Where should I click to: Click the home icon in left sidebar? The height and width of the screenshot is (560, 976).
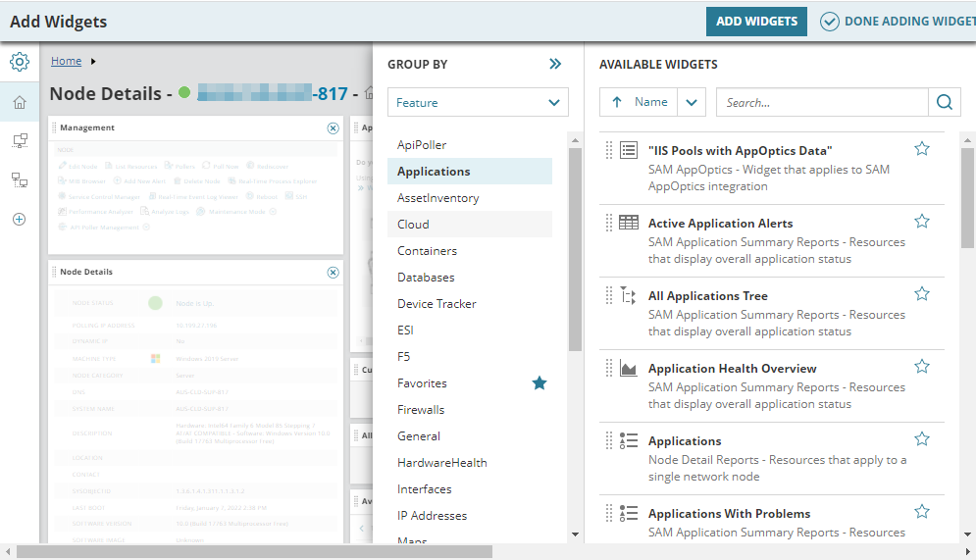pos(20,102)
